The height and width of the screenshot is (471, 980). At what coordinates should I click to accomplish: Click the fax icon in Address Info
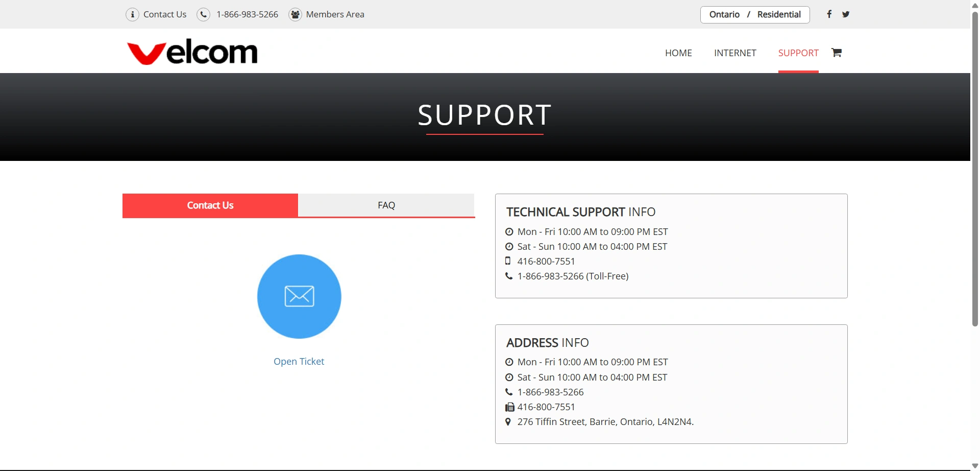pos(509,407)
